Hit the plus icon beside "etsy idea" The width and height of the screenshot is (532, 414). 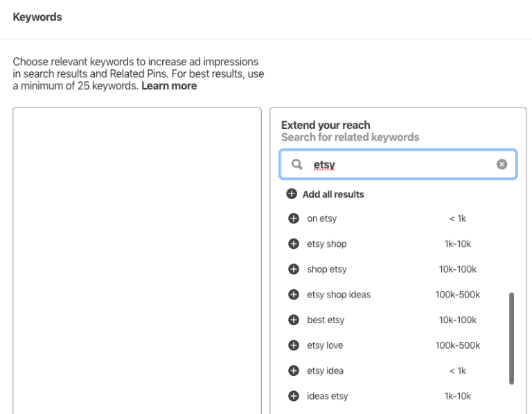pyautogui.click(x=293, y=371)
